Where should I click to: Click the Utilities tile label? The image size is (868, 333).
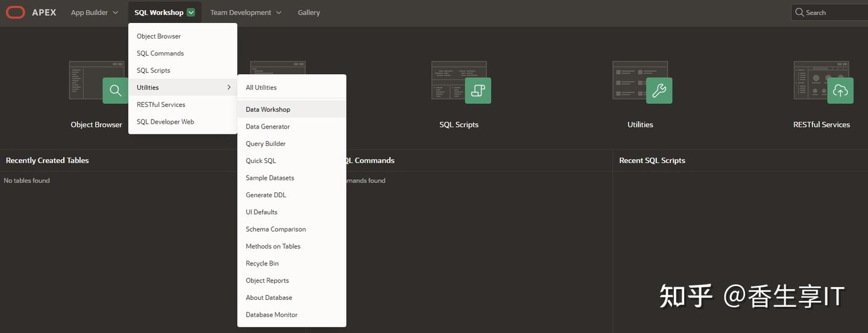(640, 125)
